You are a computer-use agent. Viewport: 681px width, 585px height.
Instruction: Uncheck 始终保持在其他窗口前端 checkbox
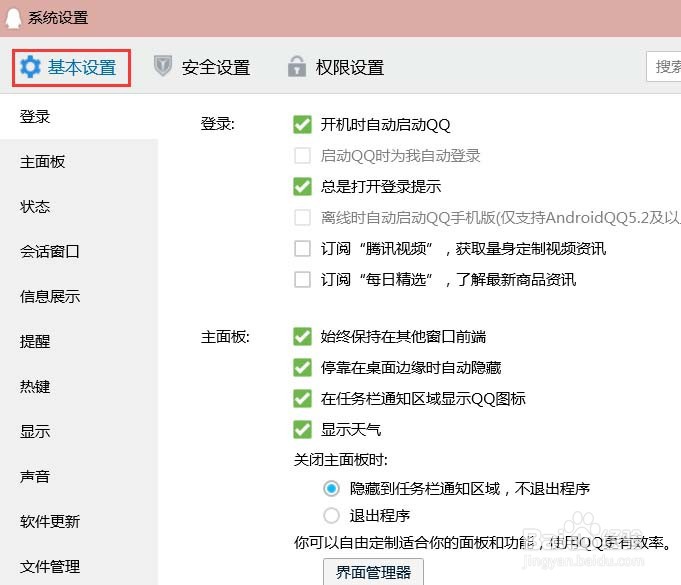(x=302, y=337)
